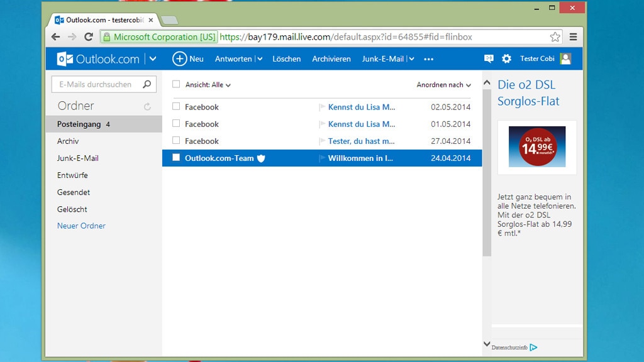Go back with the browser back arrow

pos(56,37)
